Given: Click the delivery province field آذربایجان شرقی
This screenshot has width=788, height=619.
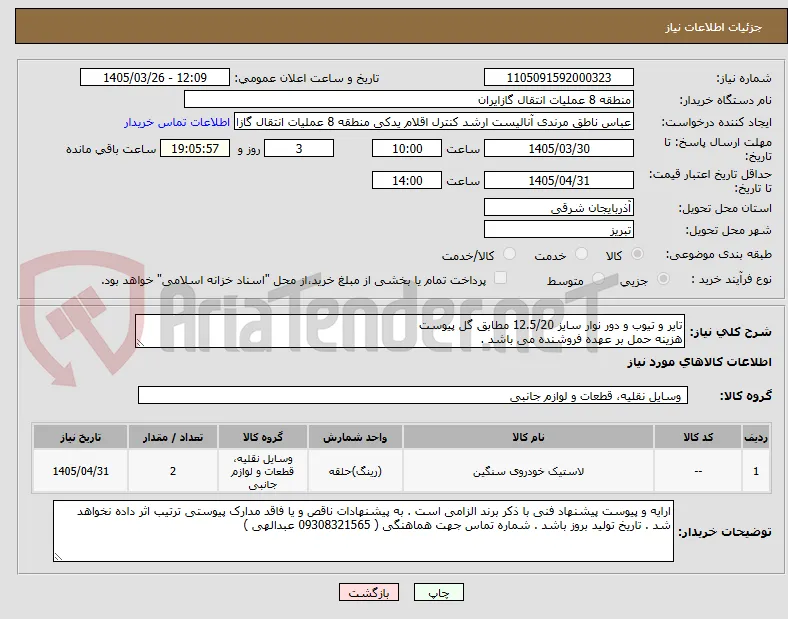Looking at the screenshot, I should [x=559, y=207].
